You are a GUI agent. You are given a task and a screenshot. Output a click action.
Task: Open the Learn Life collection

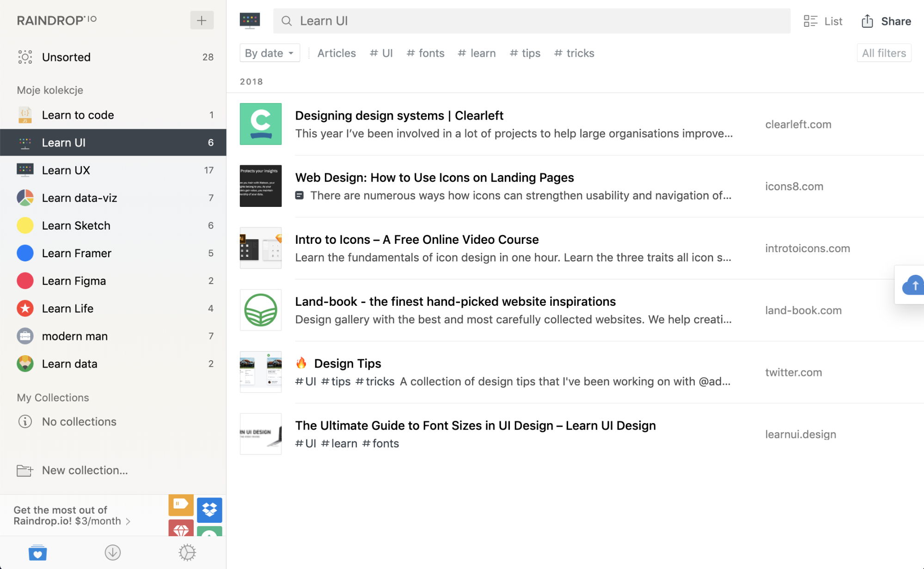coord(113,309)
